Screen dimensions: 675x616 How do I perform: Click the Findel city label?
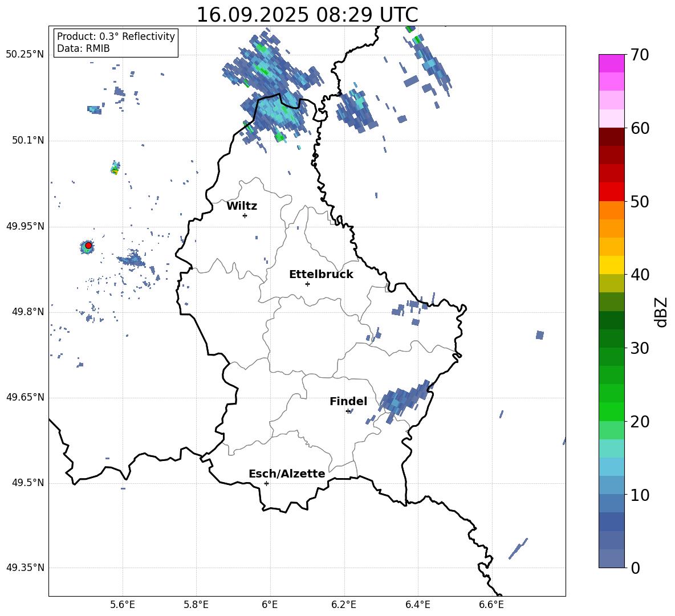[348, 401]
